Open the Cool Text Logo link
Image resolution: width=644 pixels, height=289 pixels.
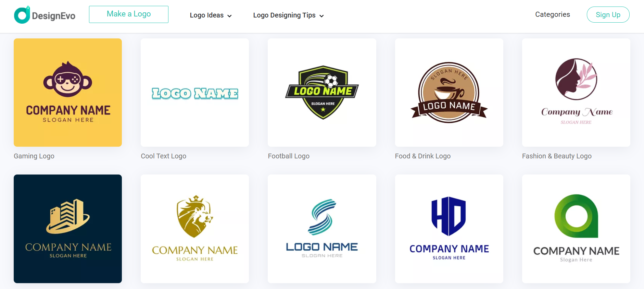[164, 156]
